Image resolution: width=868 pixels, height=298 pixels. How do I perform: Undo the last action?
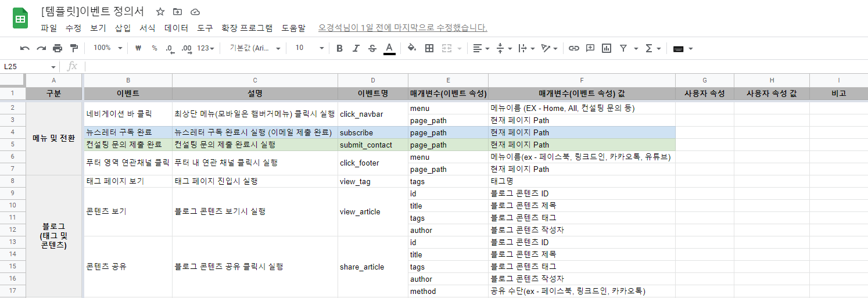tap(24, 48)
